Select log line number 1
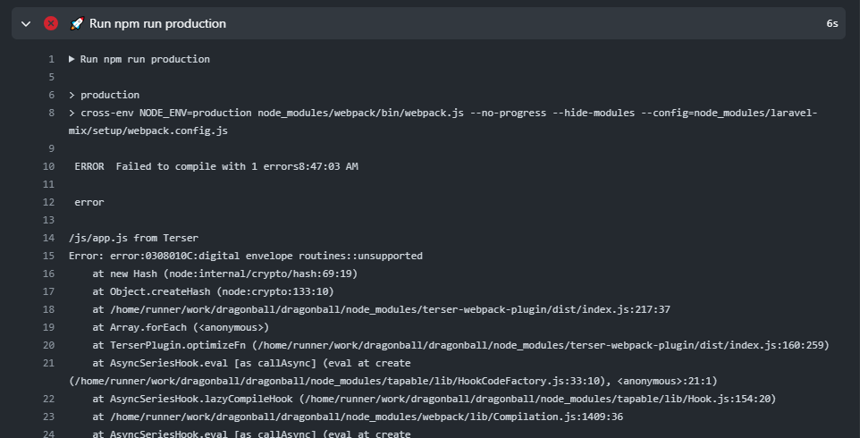868x438 pixels. coord(51,59)
